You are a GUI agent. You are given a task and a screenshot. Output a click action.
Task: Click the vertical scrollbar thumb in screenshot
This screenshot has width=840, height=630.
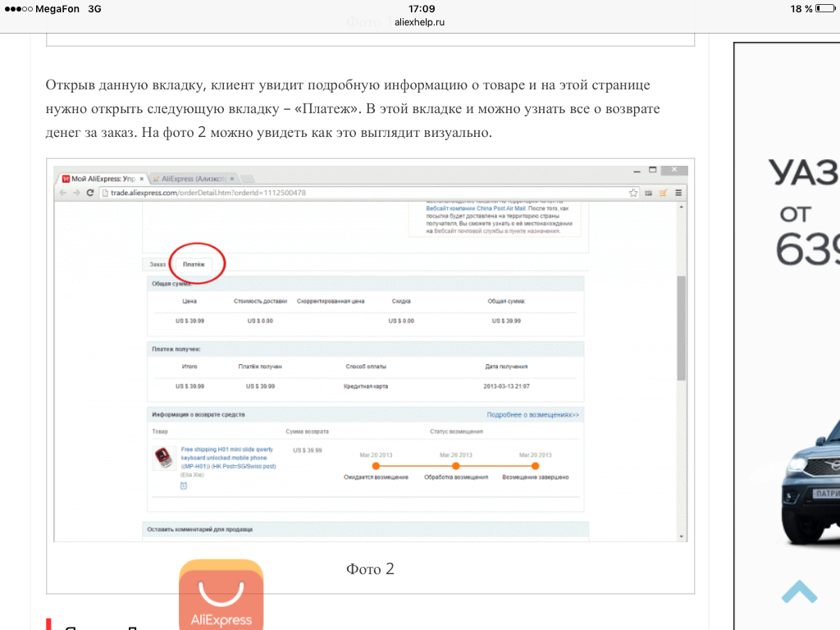(x=681, y=328)
